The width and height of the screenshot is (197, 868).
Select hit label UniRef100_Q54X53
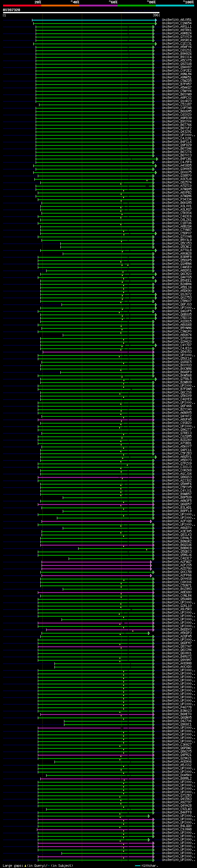pyautogui.click(x=177, y=352)
